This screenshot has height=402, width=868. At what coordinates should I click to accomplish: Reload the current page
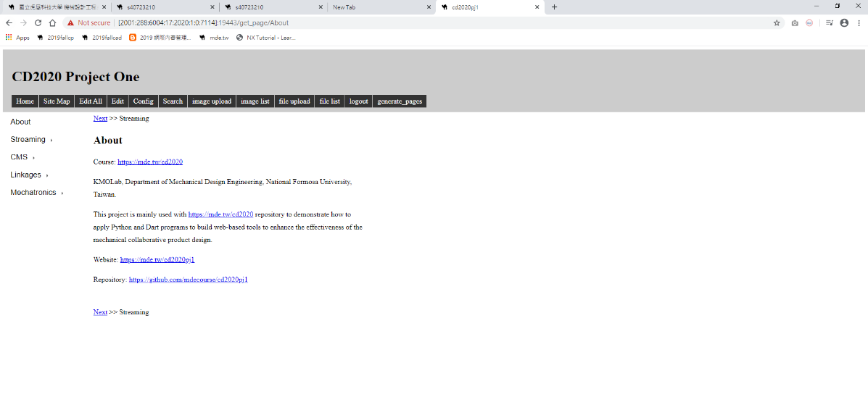[x=38, y=22]
